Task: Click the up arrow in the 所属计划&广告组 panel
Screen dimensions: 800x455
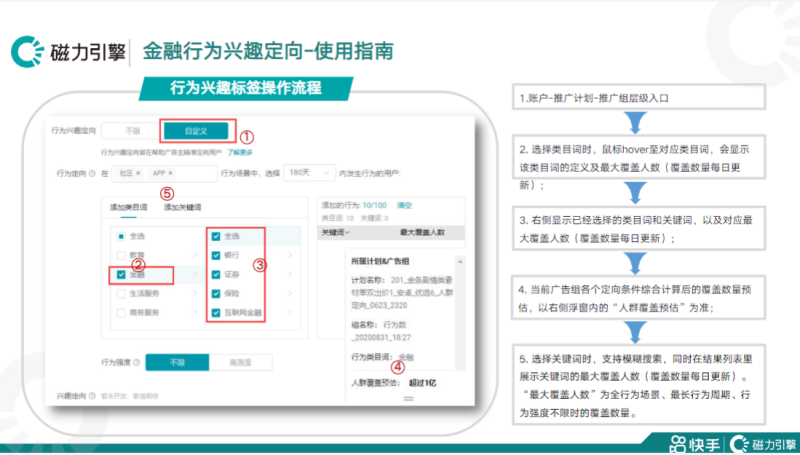Action: click(x=460, y=261)
